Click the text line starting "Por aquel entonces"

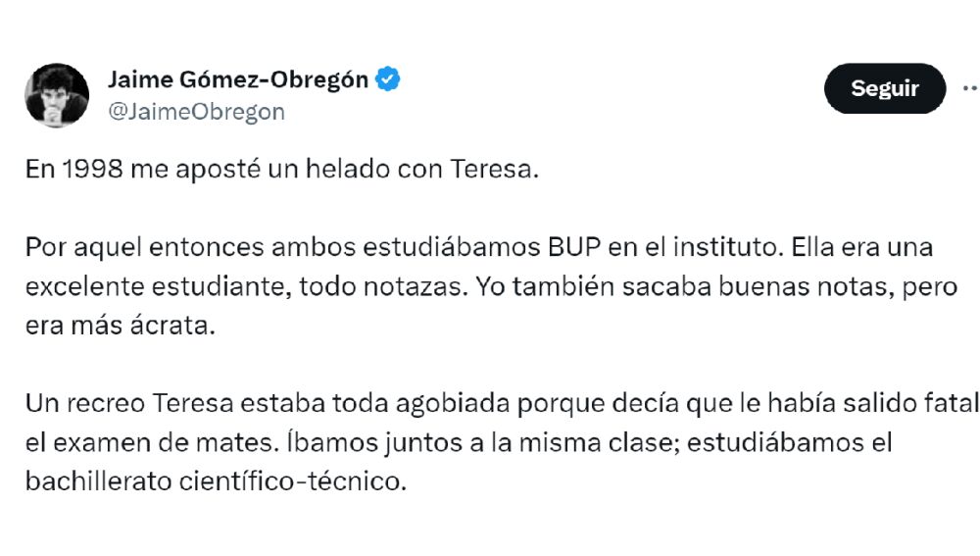(479, 247)
